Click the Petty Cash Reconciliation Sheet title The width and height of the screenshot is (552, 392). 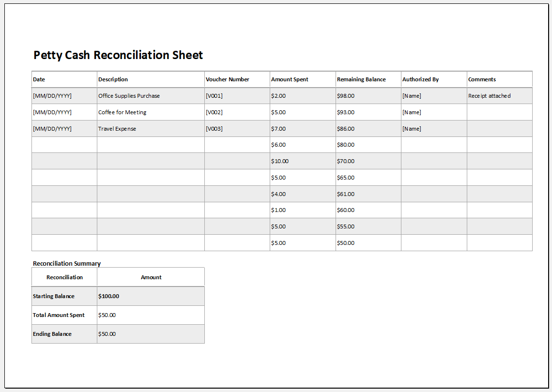pyautogui.click(x=118, y=55)
